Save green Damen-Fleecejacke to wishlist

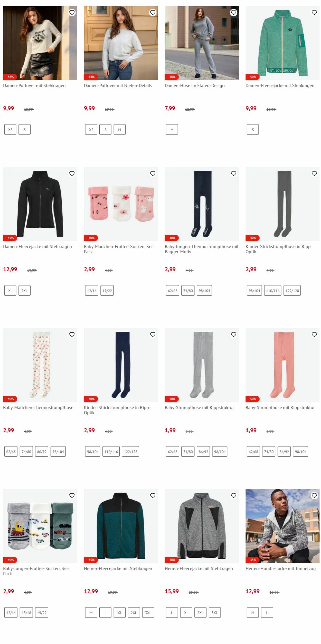point(314,12)
